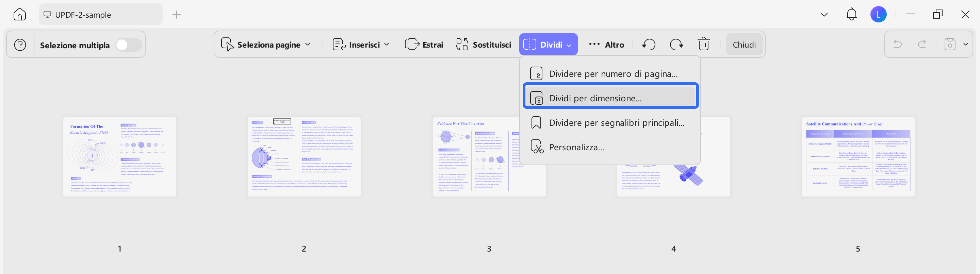
Task: Undo the last action
Action: [898, 44]
